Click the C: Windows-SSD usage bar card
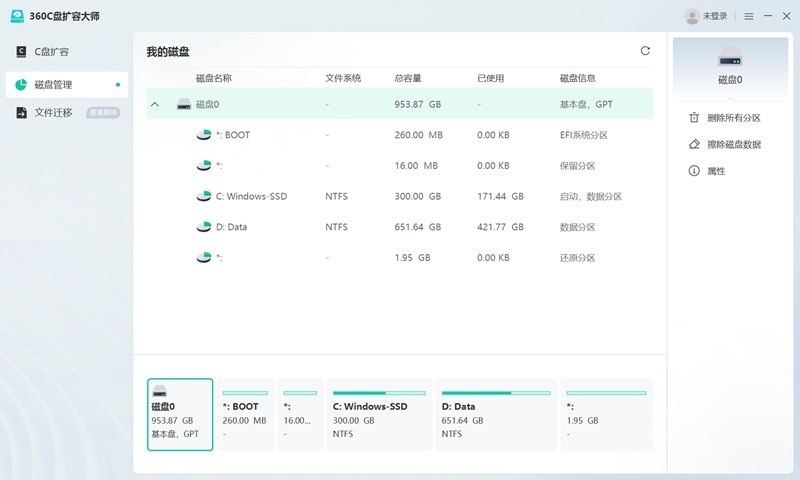This screenshot has height=480, width=800. click(x=379, y=414)
